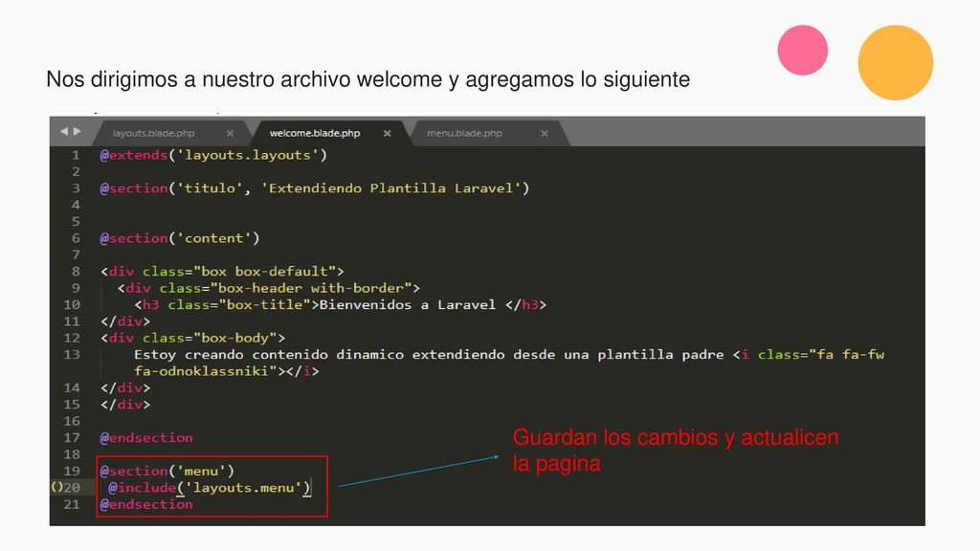Close the layouts.blade.php tab
The height and width of the screenshot is (551, 980).
pyautogui.click(x=230, y=133)
